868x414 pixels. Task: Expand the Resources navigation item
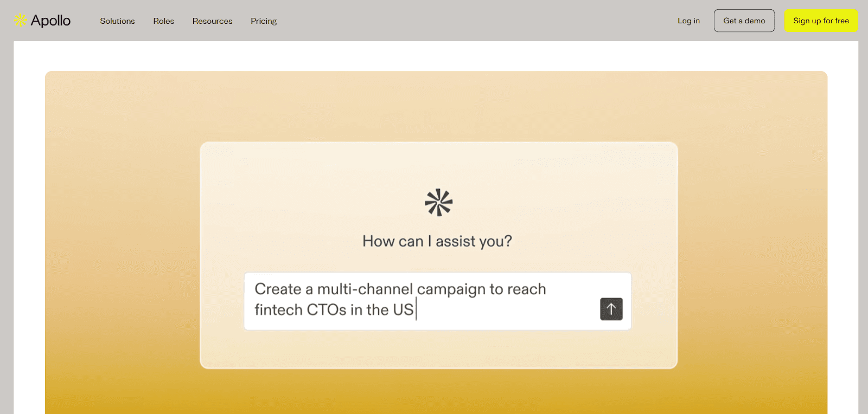pyautogui.click(x=212, y=21)
